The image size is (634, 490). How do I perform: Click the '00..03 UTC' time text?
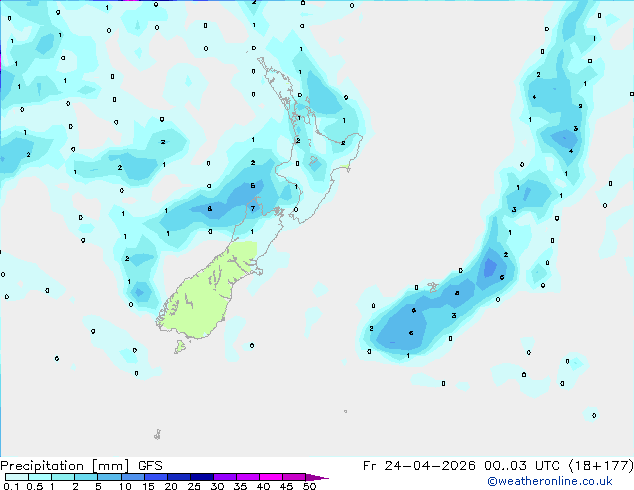point(522,466)
